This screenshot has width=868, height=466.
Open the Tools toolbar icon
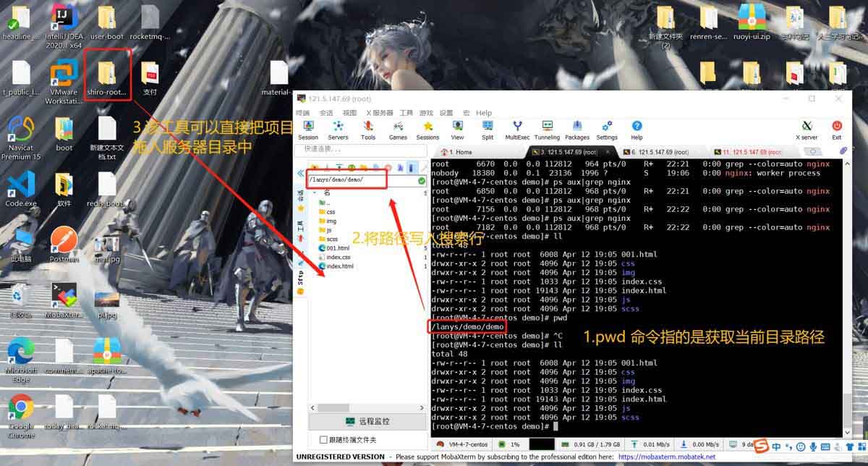point(368,130)
